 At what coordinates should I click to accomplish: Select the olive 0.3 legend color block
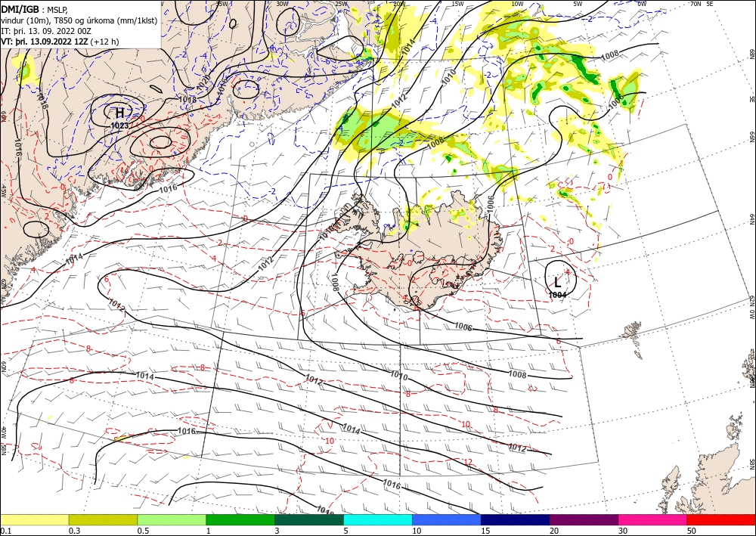(x=103, y=519)
